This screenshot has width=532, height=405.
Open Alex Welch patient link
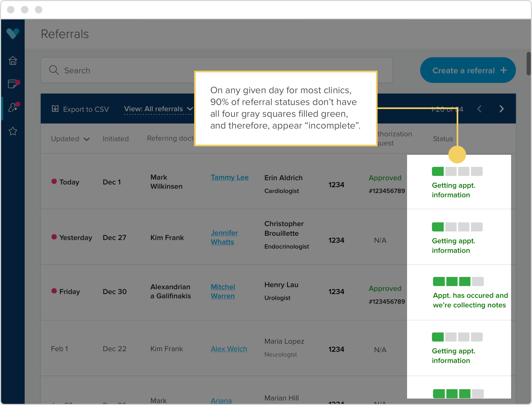click(228, 349)
